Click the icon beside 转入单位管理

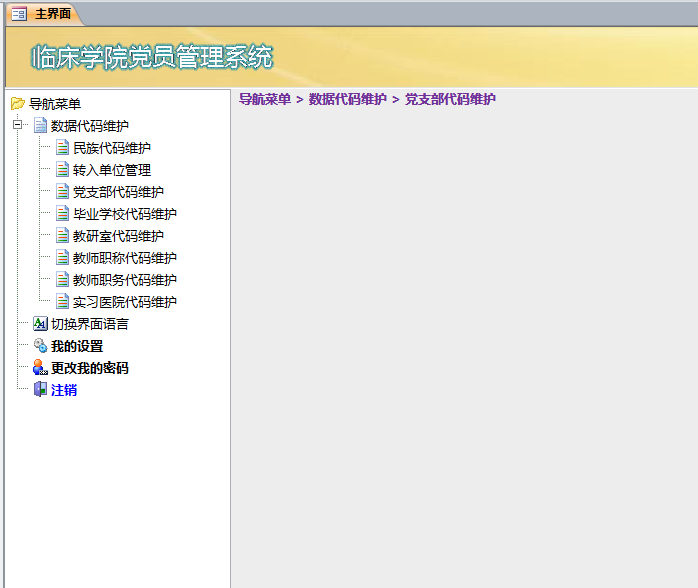click(62, 170)
